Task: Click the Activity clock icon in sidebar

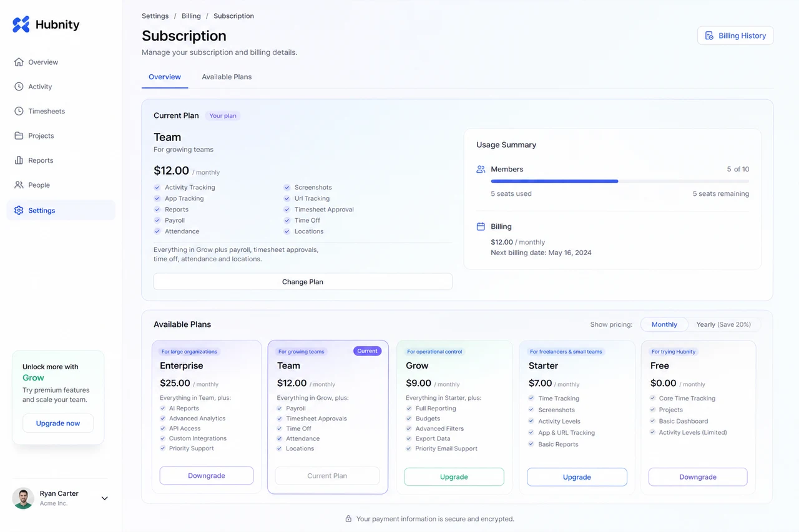Action: [x=19, y=87]
